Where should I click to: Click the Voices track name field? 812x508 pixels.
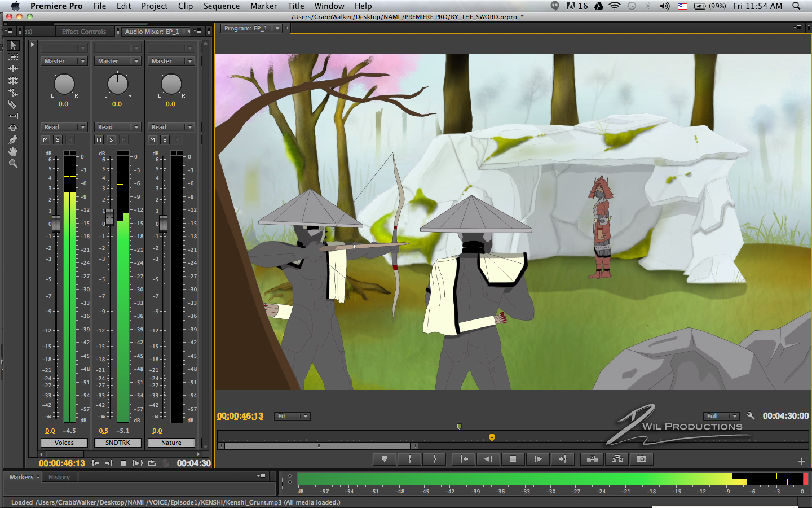click(64, 443)
